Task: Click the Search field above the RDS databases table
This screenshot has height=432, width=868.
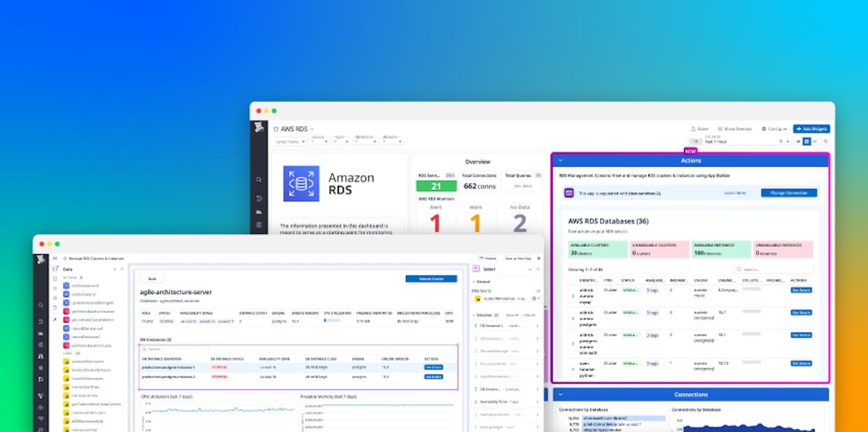Action: pos(773,269)
